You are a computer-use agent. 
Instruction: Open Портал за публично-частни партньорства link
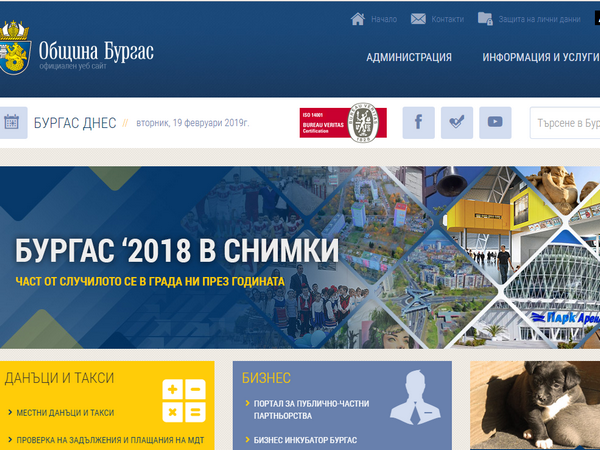[311, 409]
